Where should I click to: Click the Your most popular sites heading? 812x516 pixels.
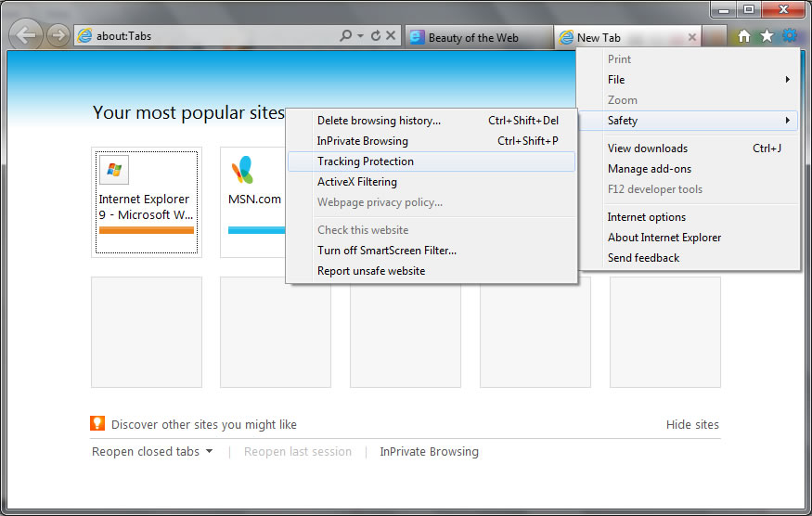click(x=188, y=112)
